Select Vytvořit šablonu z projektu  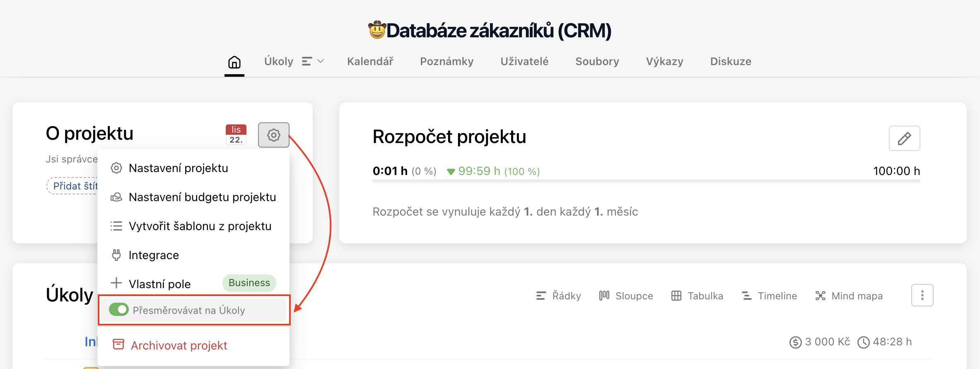click(x=193, y=226)
